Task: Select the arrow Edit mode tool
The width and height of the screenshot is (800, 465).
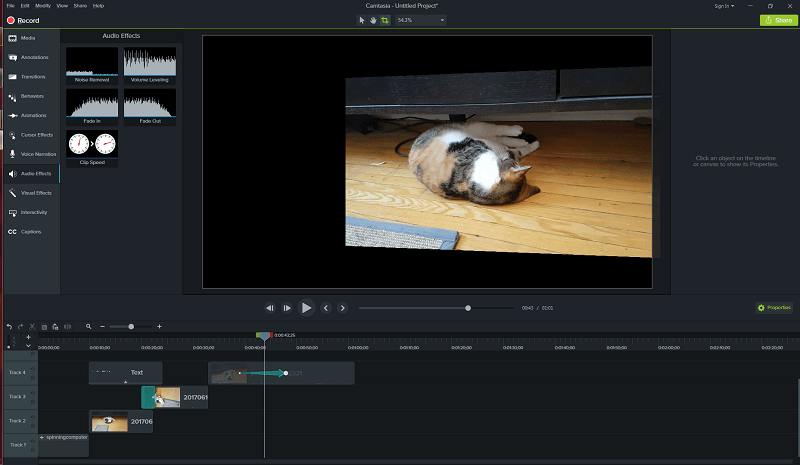Action: click(362, 20)
